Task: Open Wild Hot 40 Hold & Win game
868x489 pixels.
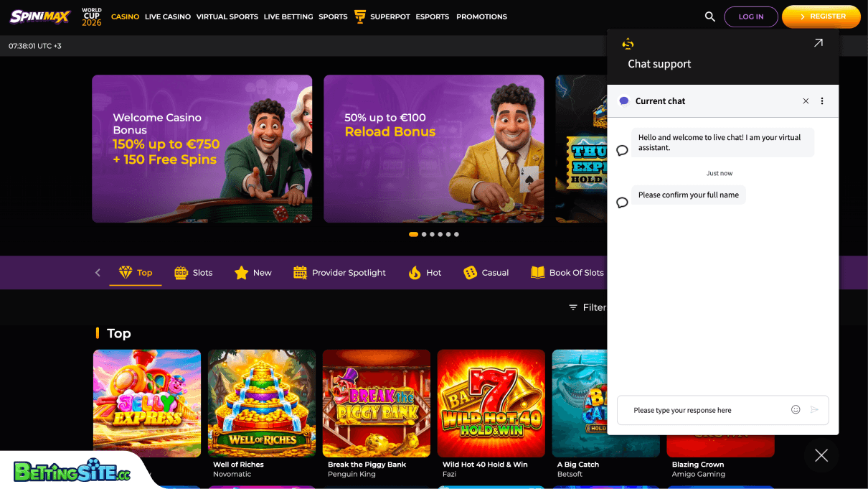Action: coord(491,404)
